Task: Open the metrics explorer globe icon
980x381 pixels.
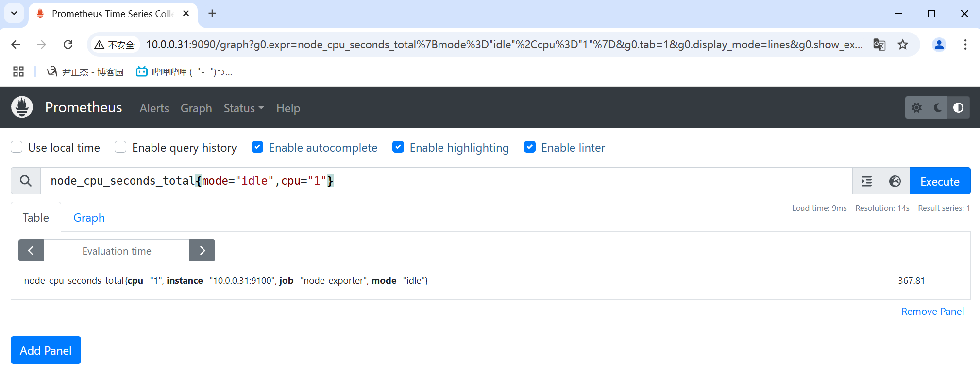Action: [x=895, y=181]
